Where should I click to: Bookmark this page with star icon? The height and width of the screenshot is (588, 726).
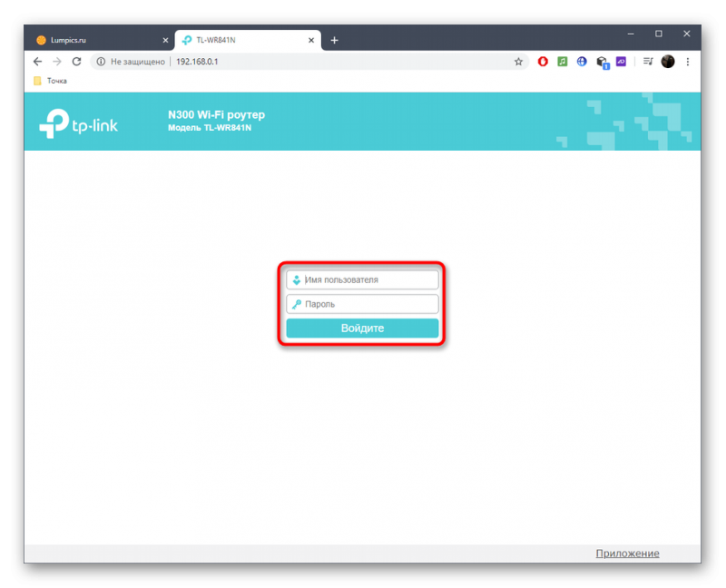pos(518,62)
